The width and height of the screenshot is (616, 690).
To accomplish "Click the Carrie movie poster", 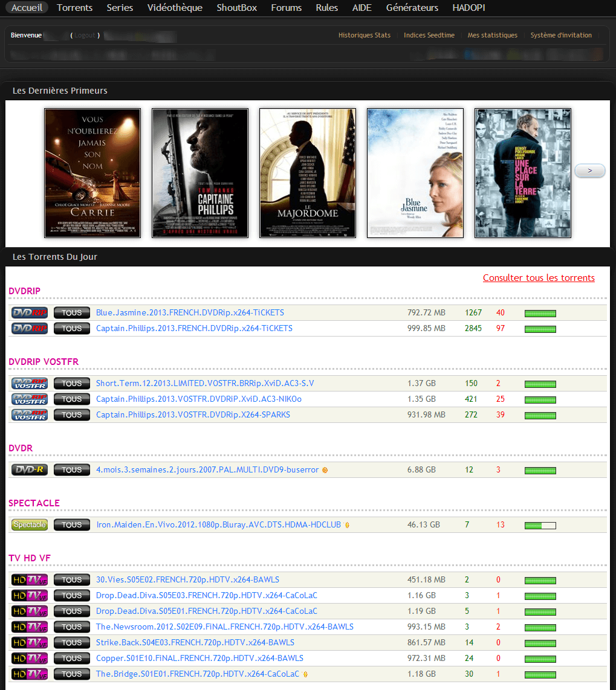I will (92, 173).
